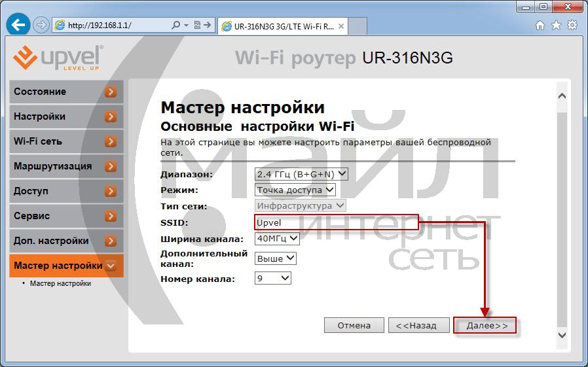Open favorites star icon
The width and height of the screenshot is (588, 367).
(x=556, y=26)
